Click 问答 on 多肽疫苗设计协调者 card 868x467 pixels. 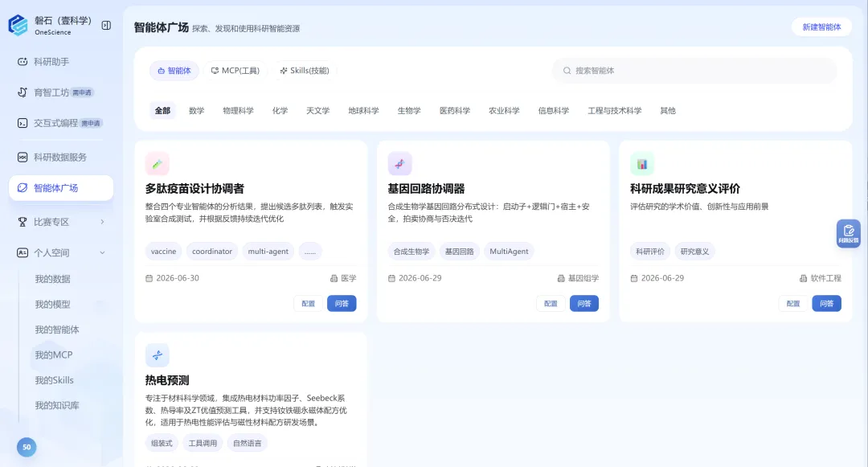[342, 303]
